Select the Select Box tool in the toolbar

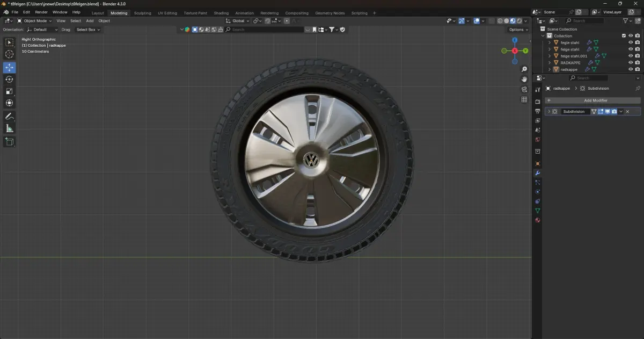click(x=9, y=42)
